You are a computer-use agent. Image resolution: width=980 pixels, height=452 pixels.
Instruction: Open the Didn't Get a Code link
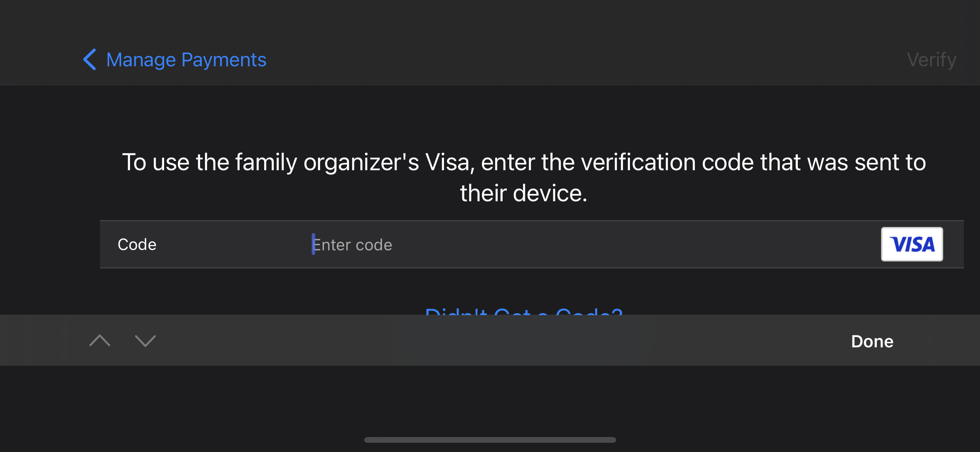point(523,311)
